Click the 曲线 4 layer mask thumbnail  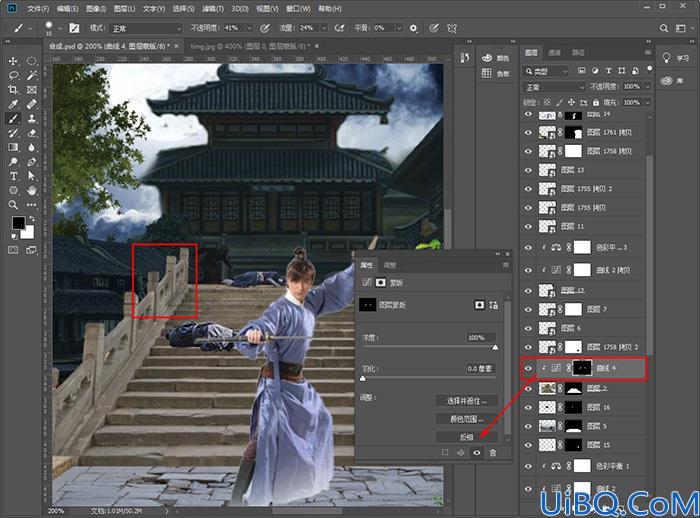582,368
